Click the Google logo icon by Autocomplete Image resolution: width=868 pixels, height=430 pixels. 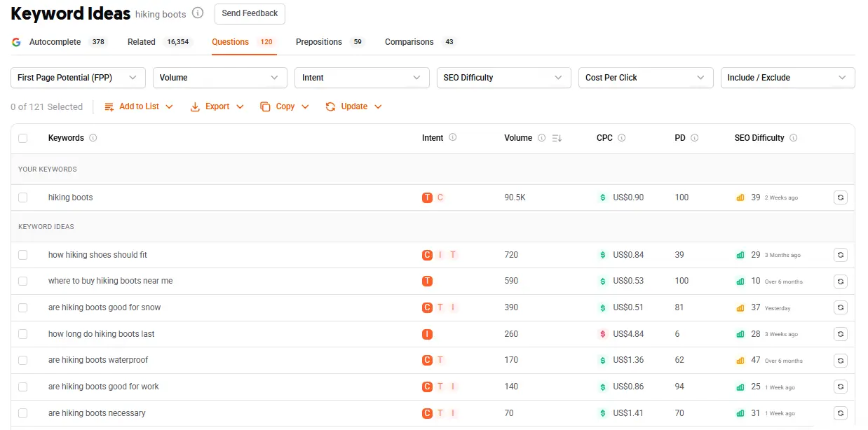16,42
